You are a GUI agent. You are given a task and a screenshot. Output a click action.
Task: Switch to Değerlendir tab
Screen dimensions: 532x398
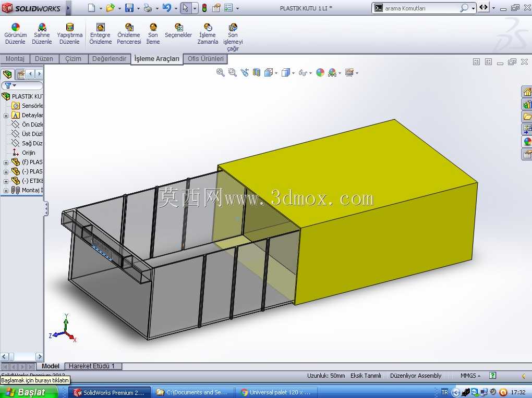click(x=109, y=59)
